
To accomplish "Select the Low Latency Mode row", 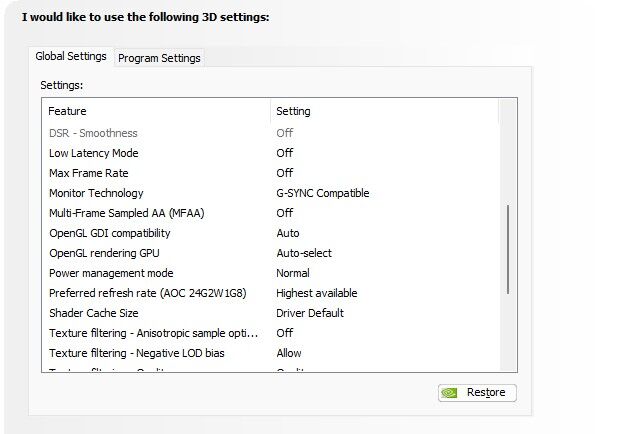I will (271, 153).
